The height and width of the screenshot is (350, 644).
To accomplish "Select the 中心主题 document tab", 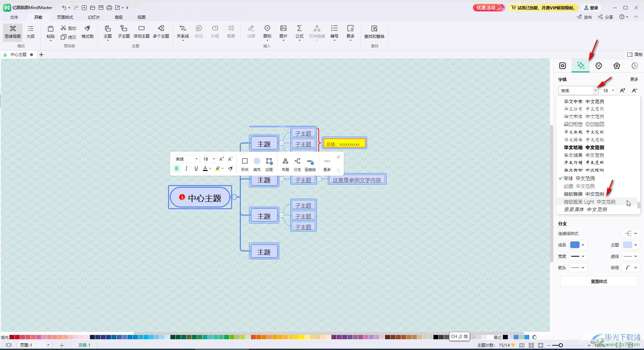I will 18,54.
